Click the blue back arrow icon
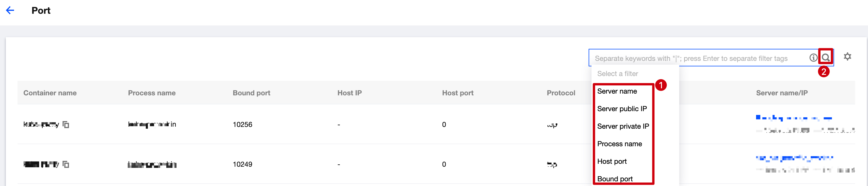This screenshot has height=186, width=868. coord(10,11)
